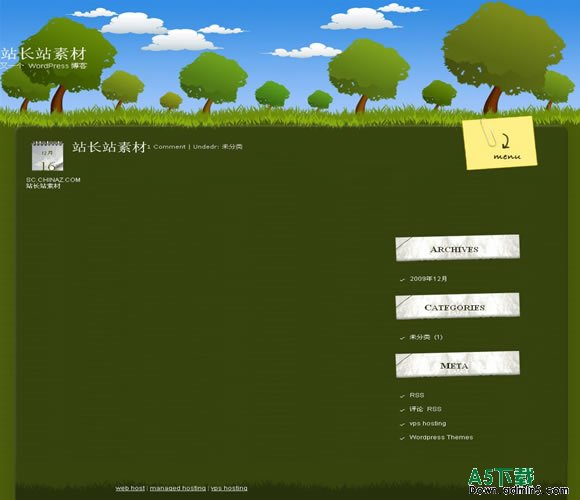Open the yellow sticky note menu

[x=500, y=143]
